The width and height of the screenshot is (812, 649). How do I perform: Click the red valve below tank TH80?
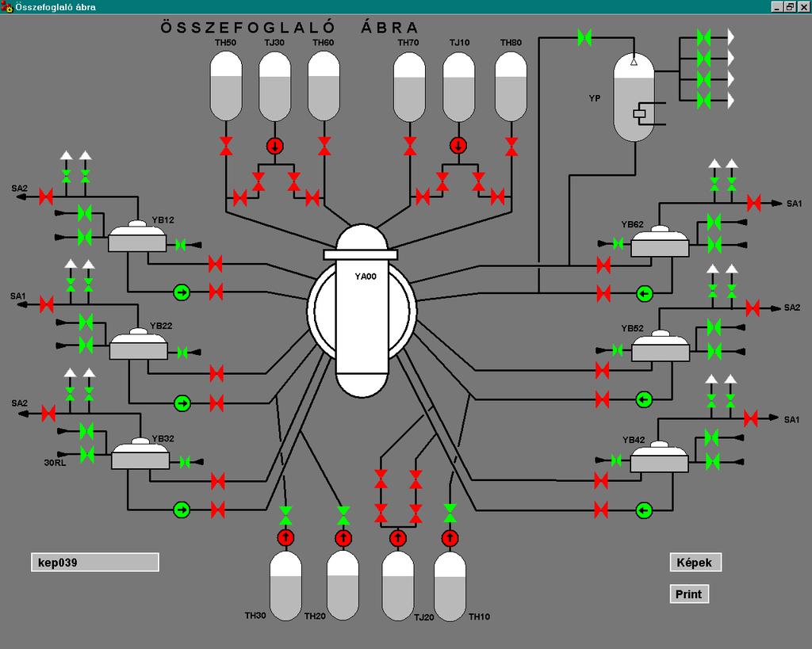(511, 146)
